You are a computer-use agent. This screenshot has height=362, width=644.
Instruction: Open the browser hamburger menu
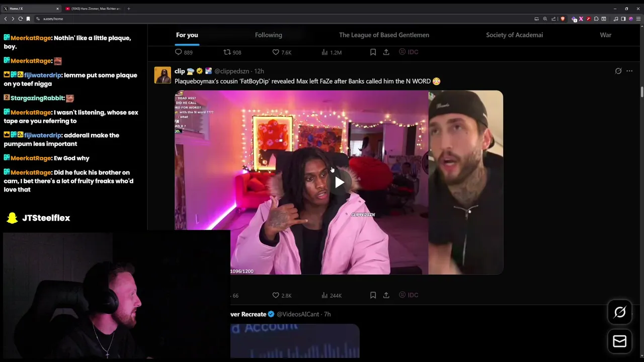638,19
